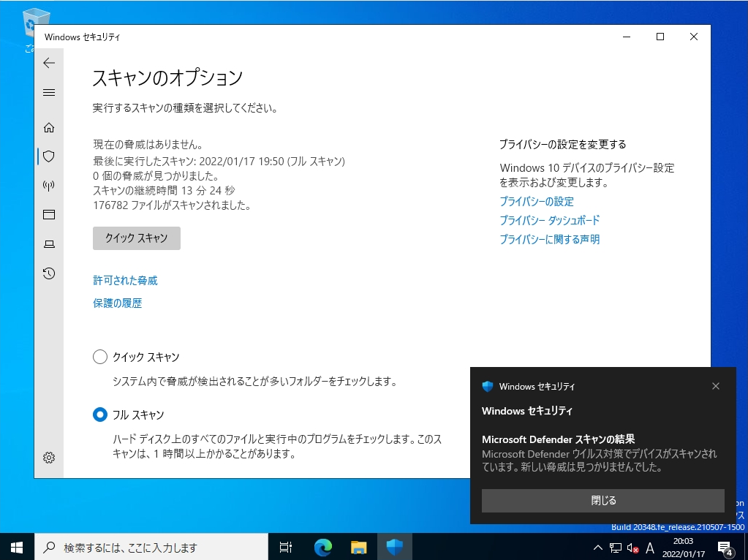Open the Recycle Bin desktop icon

point(29,29)
